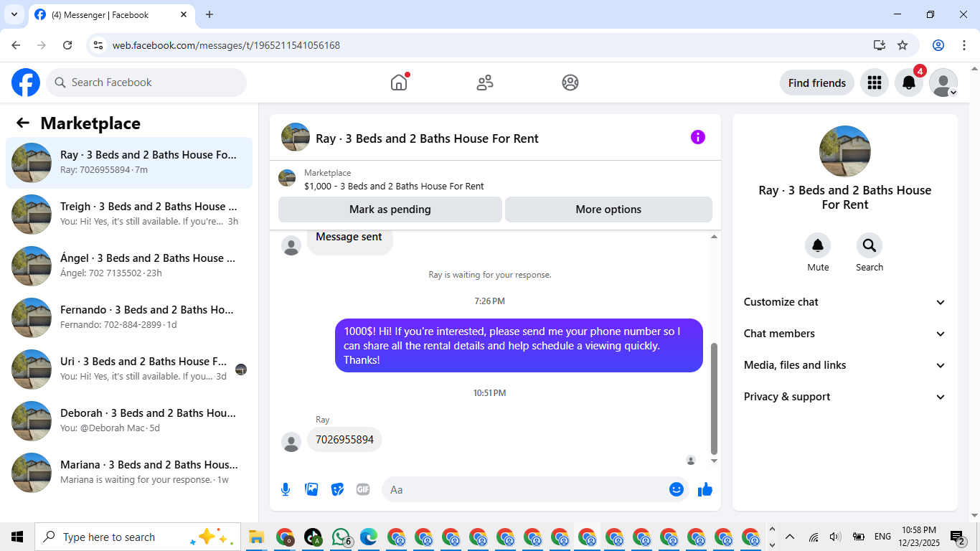Reload the page with the refresh icon
The width and height of the screenshot is (980, 551).
pos(67,45)
